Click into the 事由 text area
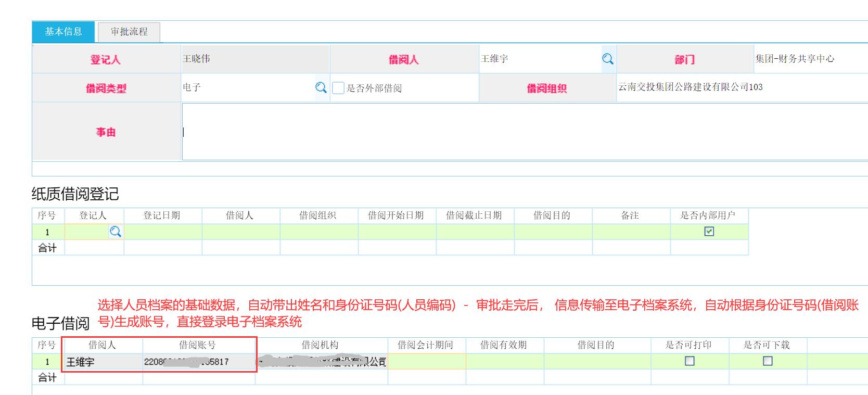Image resolution: width=868 pixels, height=395 pixels. (520, 132)
